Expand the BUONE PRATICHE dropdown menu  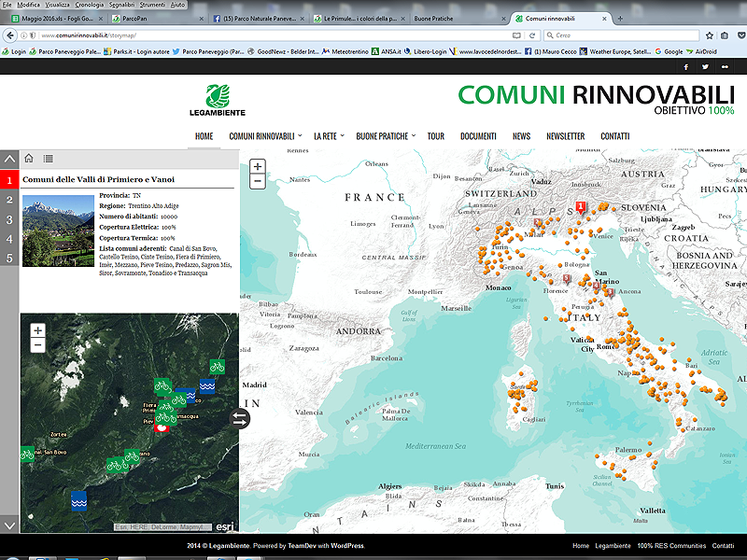pos(386,136)
